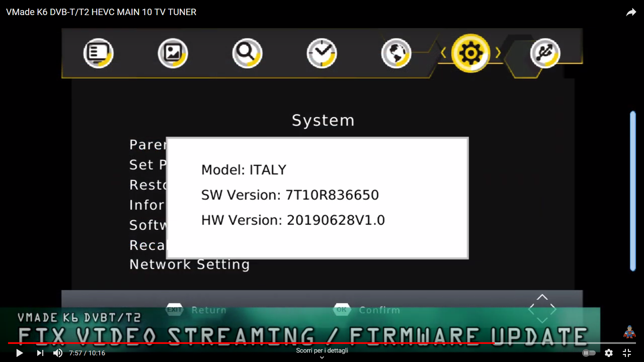
Task: Click the 7:57 / 10:16 time display
Action: click(x=87, y=353)
